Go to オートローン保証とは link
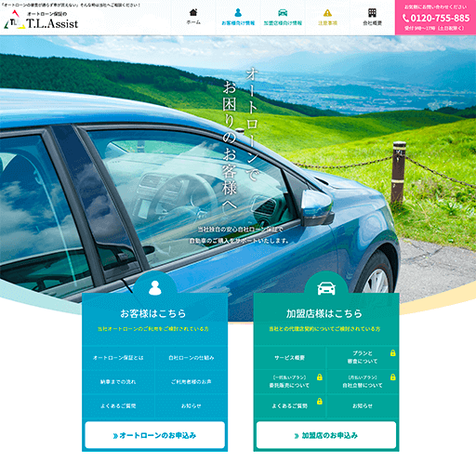This screenshot has height=476, width=476. (118, 357)
